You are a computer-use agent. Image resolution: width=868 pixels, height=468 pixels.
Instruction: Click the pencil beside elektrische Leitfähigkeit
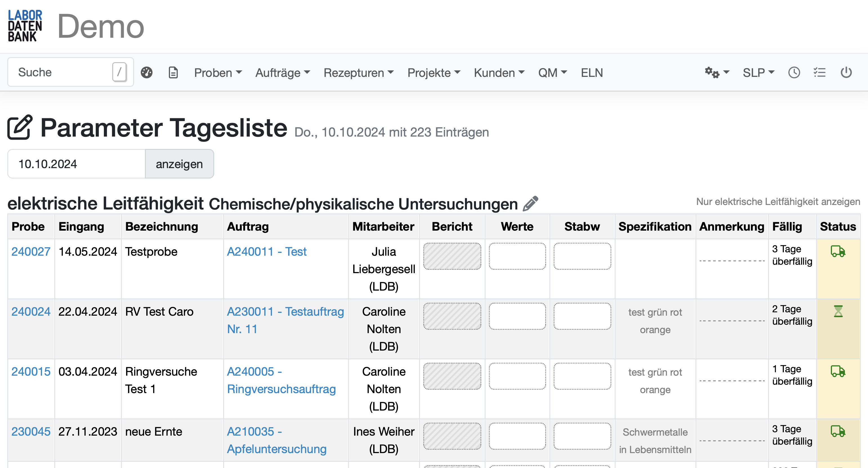click(529, 203)
